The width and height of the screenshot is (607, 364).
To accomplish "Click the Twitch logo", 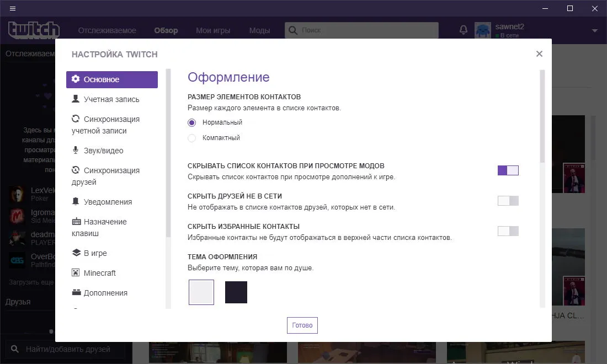I will click(34, 30).
